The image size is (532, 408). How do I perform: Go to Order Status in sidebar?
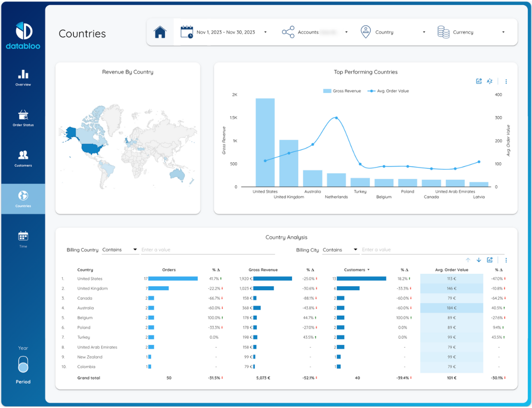click(23, 118)
